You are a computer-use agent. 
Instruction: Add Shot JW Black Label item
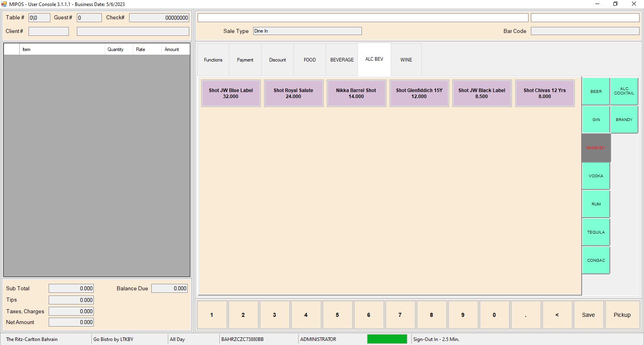click(482, 93)
